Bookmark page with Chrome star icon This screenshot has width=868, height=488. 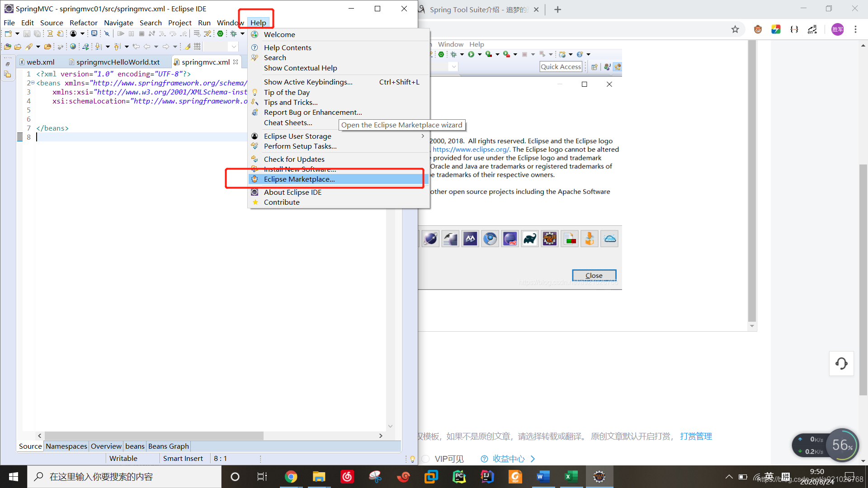click(x=735, y=29)
